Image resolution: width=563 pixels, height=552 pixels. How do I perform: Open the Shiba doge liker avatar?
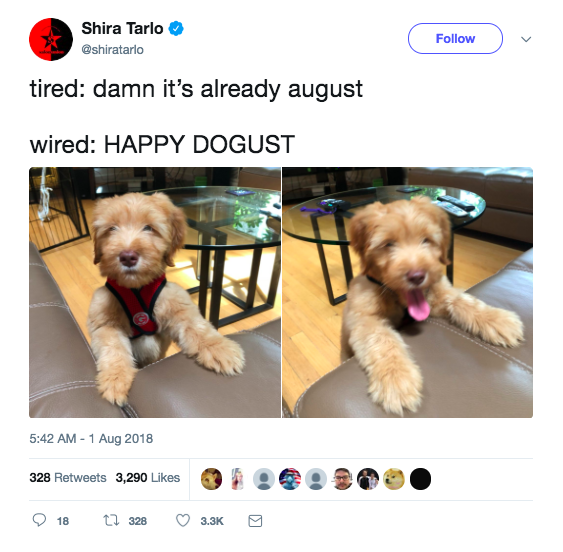tap(394, 479)
